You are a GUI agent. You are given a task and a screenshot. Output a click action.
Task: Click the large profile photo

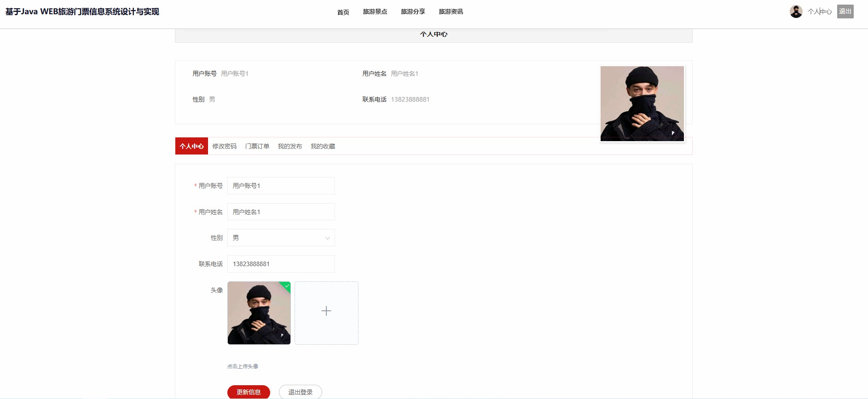tap(642, 103)
